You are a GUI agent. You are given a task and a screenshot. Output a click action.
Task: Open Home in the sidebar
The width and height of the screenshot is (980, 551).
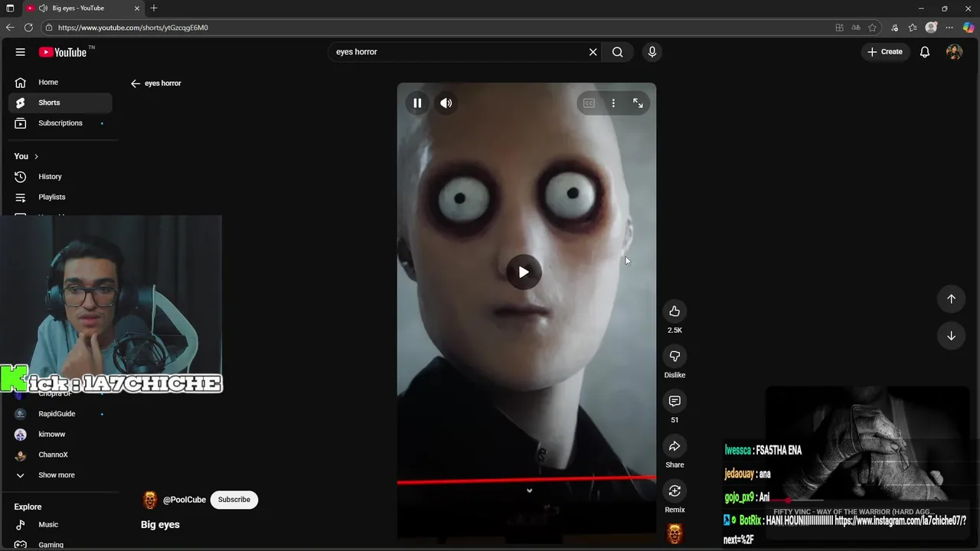[60, 83]
